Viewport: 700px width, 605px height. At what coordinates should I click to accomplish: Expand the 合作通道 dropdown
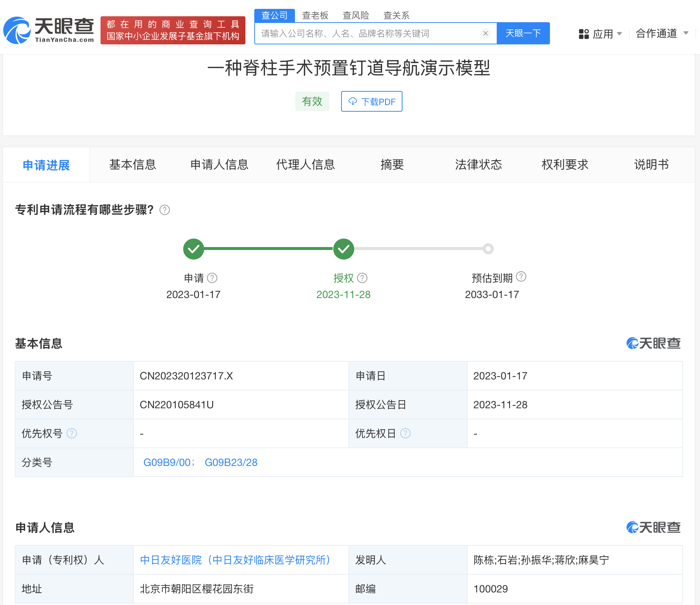tap(662, 34)
